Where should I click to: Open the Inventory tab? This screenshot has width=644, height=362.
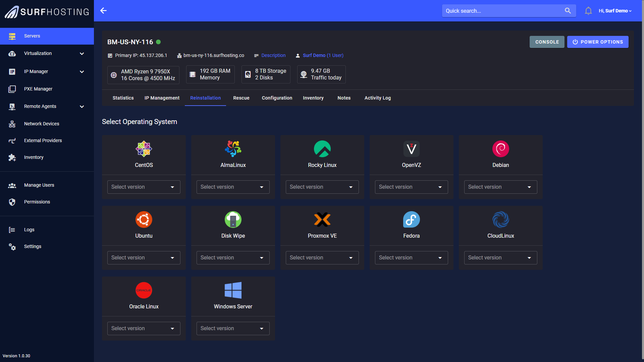pyautogui.click(x=313, y=98)
